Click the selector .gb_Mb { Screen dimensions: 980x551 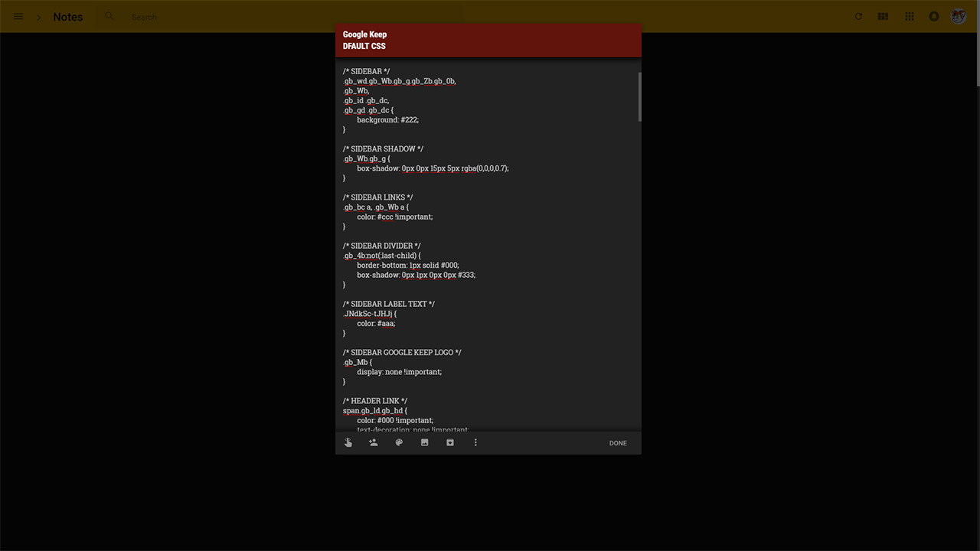pos(358,362)
